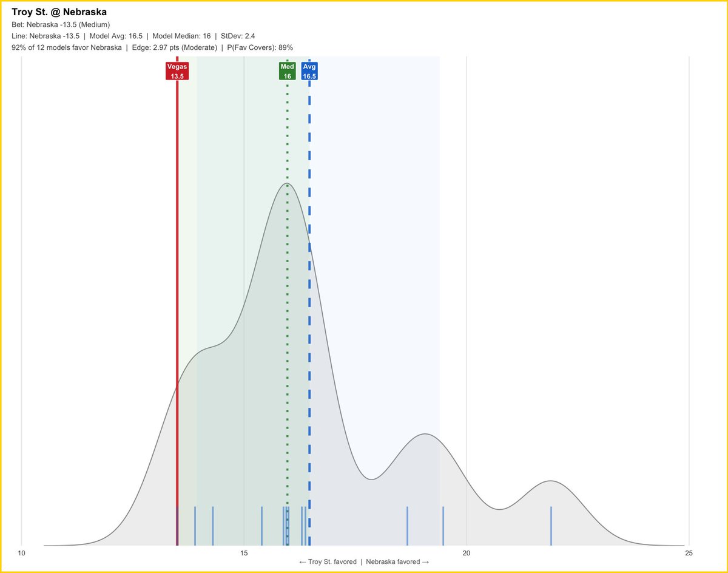Viewport: 728px width, 573px height.
Task: Click the red Vegas 13.5 label
Action: [x=177, y=71]
